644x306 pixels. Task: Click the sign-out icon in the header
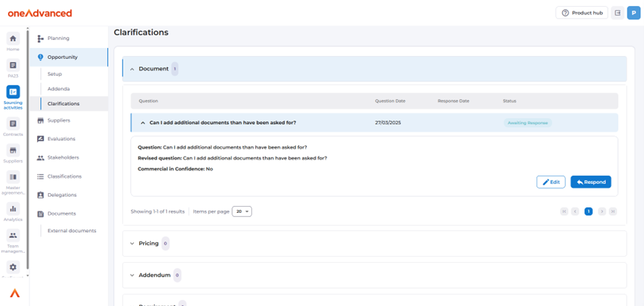617,13
